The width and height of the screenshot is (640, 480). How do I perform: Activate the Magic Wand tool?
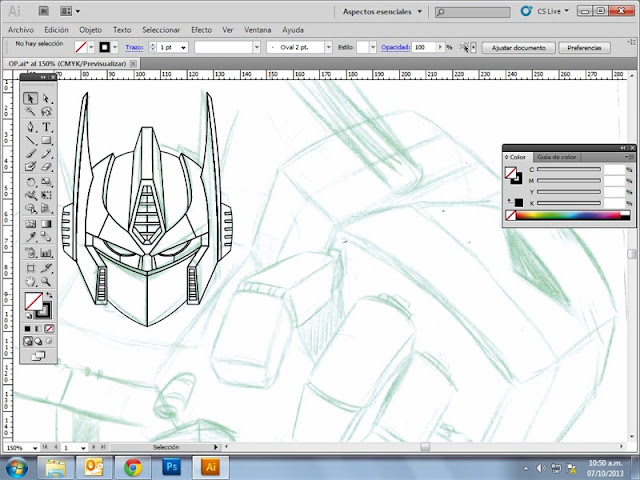(x=31, y=112)
